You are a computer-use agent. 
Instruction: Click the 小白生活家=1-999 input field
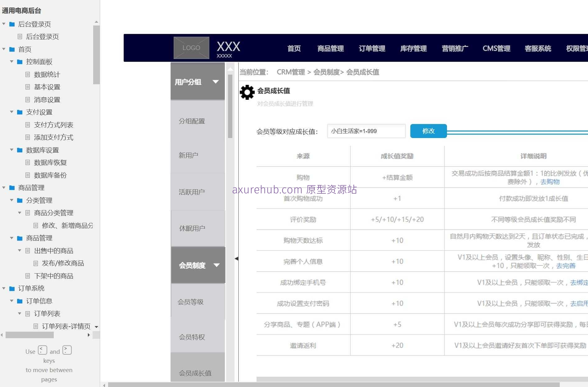[366, 131]
